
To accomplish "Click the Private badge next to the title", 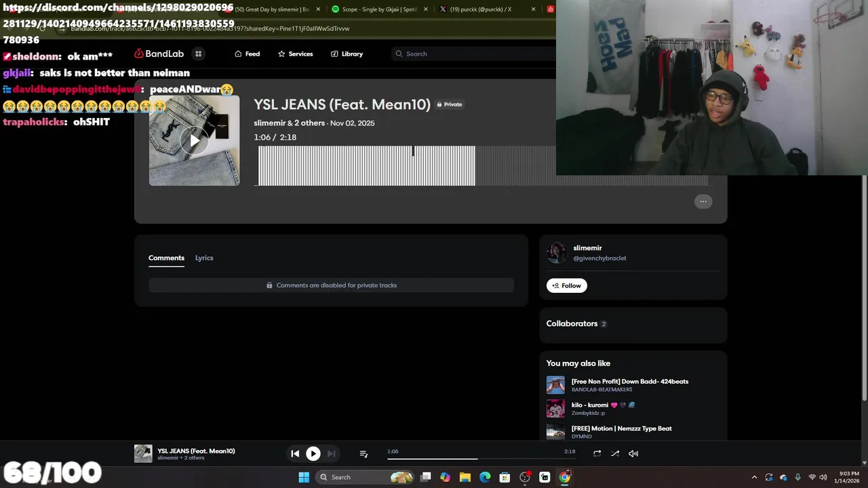I will click(x=450, y=104).
